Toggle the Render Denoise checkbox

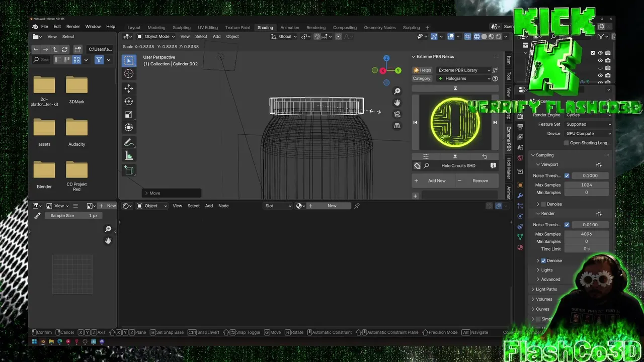click(543, 260)
